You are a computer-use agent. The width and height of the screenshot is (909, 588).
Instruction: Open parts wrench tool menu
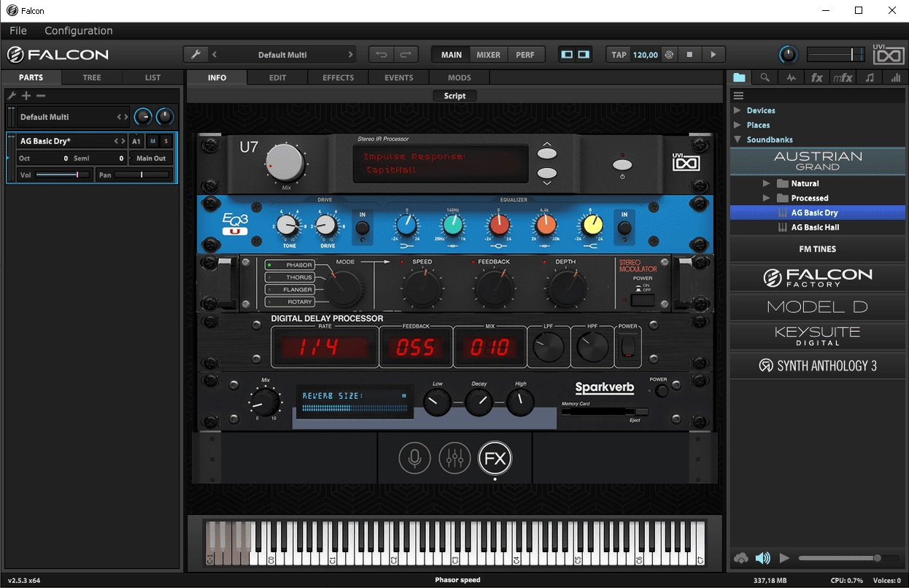[x=12, y=96]
